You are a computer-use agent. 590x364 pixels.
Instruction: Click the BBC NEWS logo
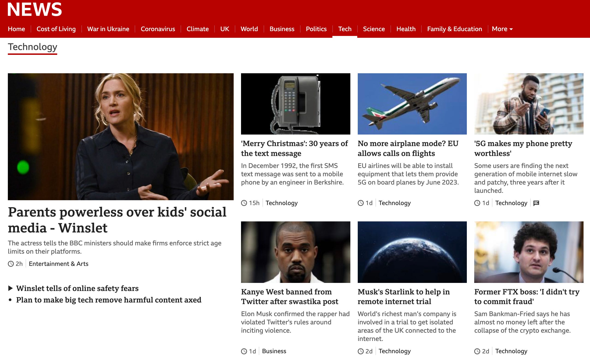[35, 9]
